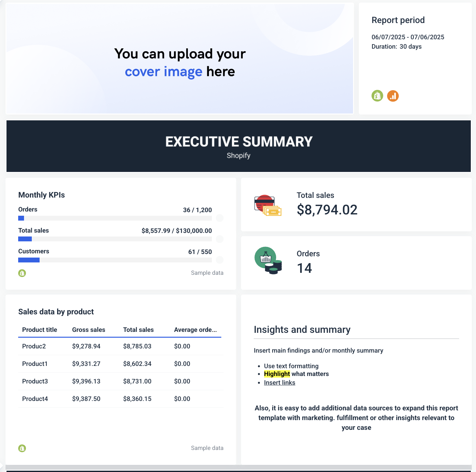
Task: Sort the table by Product title
Action: click(39, 330)
